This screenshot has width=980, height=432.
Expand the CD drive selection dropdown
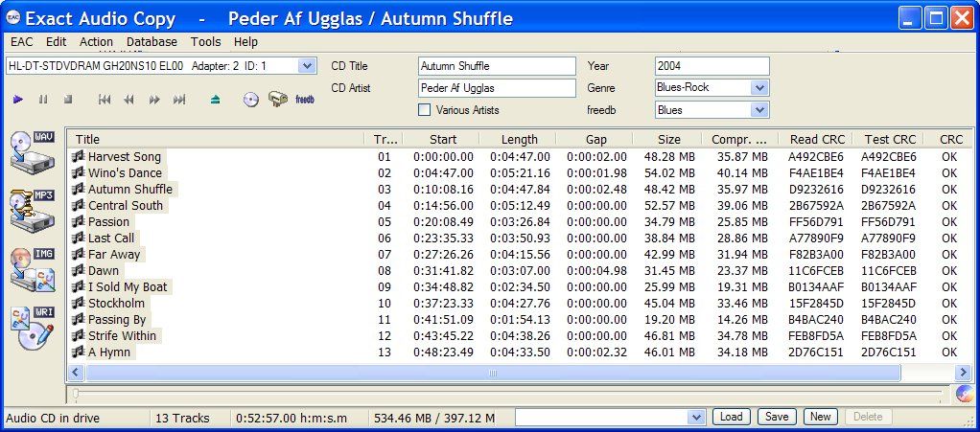pos(307,66)
